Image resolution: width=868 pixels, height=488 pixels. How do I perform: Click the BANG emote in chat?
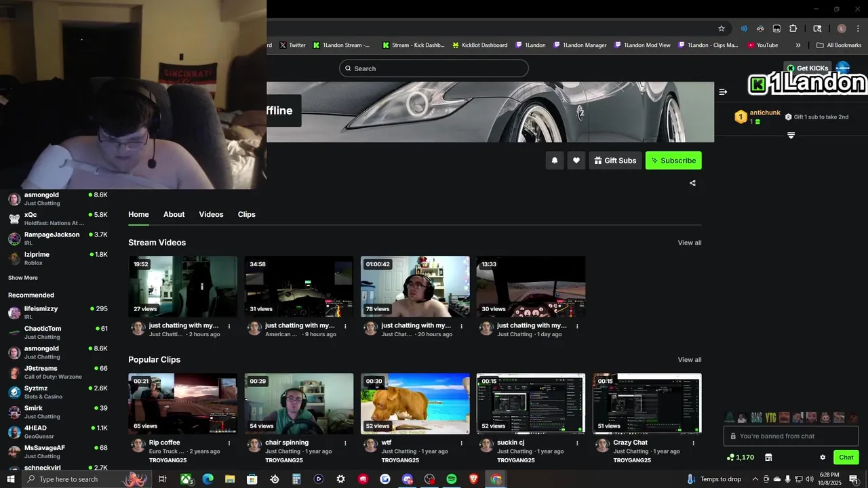pos(757,418)
